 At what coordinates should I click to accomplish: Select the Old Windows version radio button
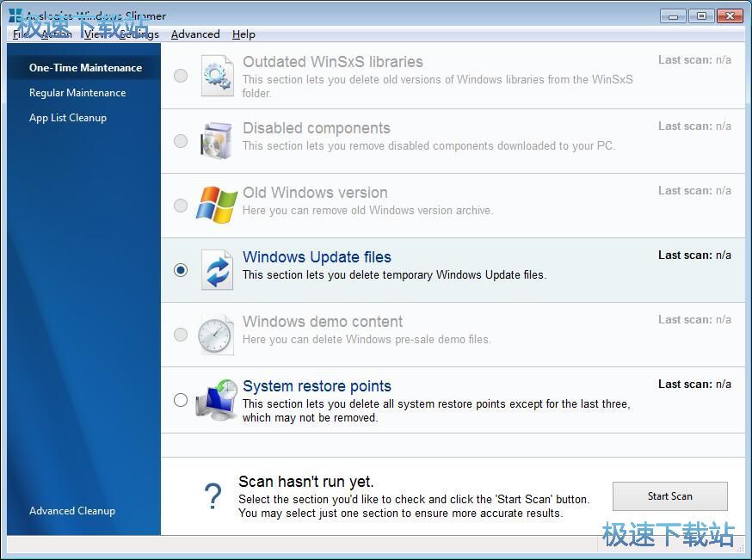point(181,206)
